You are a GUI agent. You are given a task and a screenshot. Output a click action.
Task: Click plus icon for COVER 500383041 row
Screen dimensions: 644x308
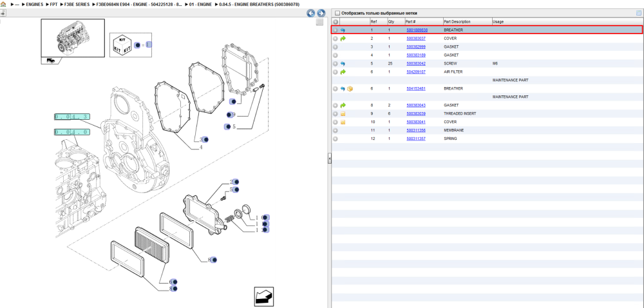tap(335, 122)
